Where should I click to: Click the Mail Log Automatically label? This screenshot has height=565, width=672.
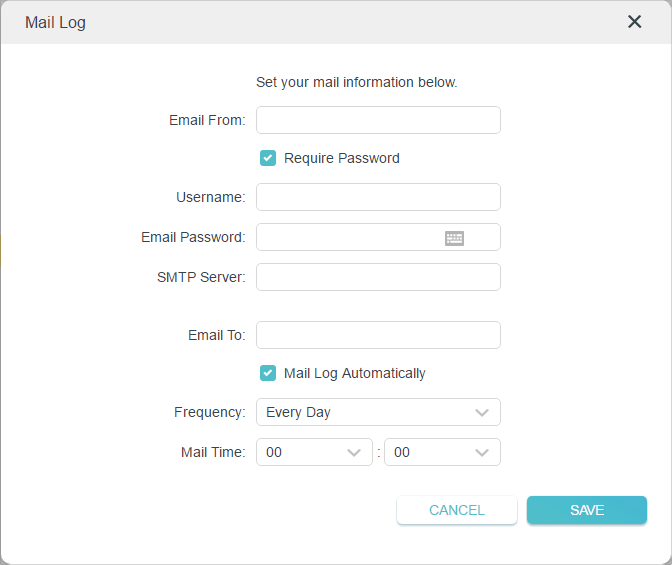354,373
